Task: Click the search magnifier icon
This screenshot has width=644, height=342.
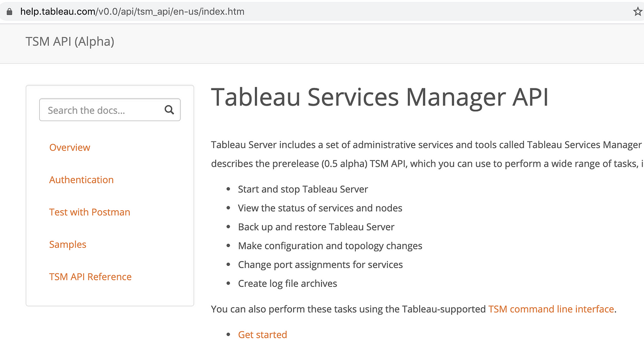Action: coord(169,109)
